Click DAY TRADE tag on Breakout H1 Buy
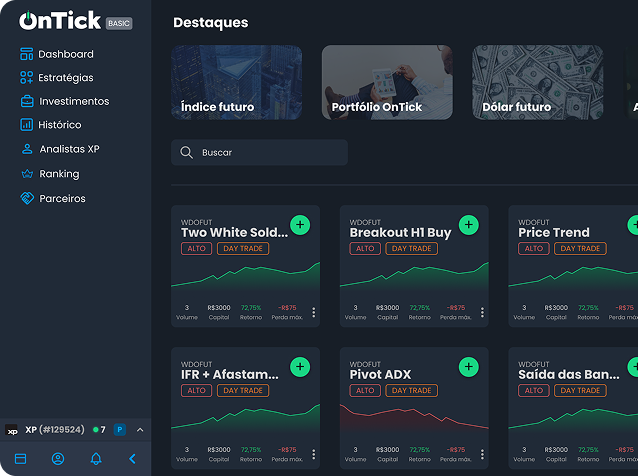This screenshot has height=476, width=638. click(x=411, y=249)
